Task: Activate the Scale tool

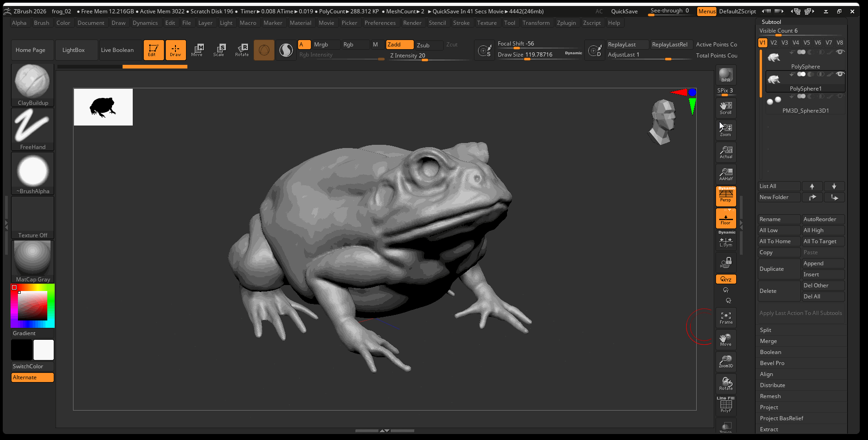Action: [x=219, y=50]
